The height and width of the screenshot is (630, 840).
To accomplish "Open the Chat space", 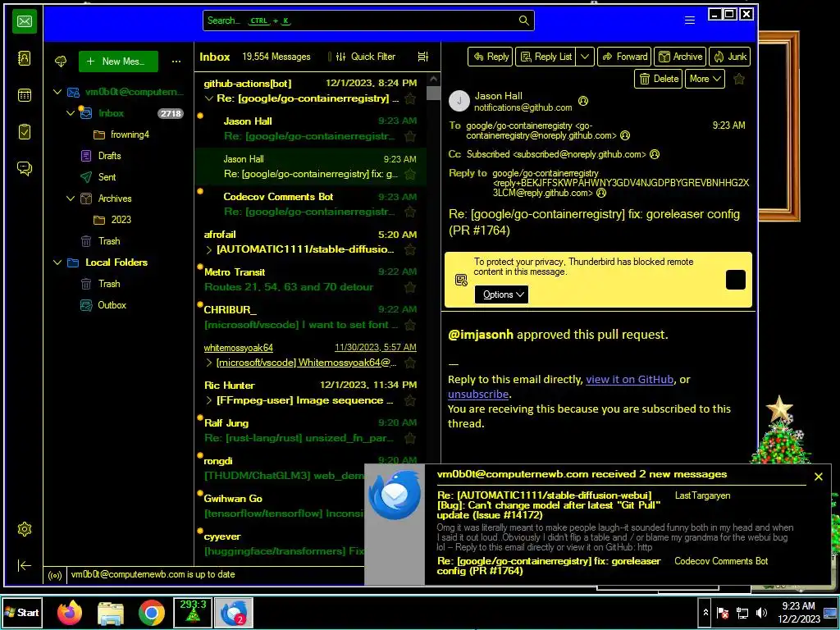I will 24,169.
